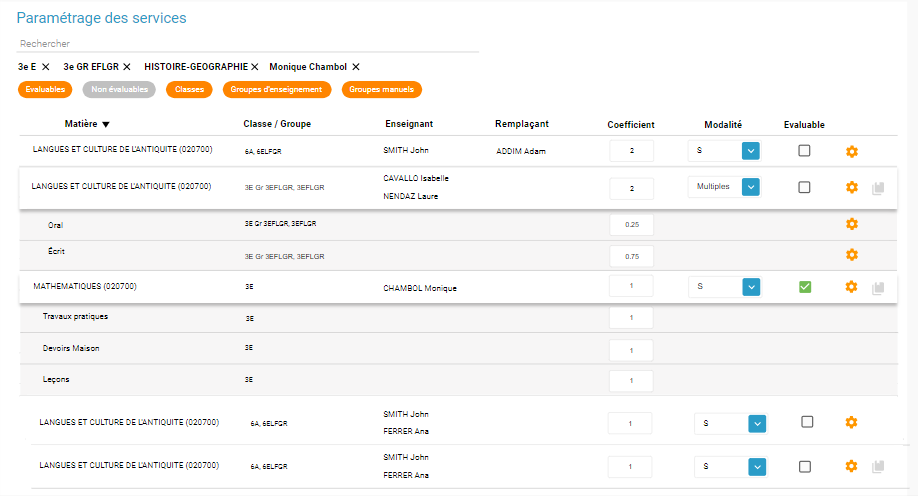Tick the Evaluable checkbox for the CAVALLO Isabelle row
Image resolution: width=918 pixels, height=496 pixels.
[x=804, y=187]
